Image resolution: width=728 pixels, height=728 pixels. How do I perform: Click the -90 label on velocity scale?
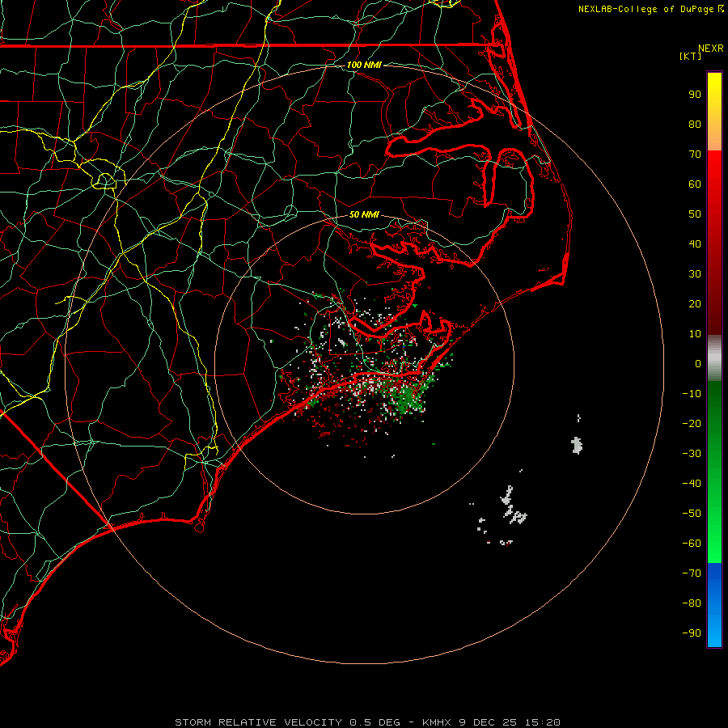point(692,633)
